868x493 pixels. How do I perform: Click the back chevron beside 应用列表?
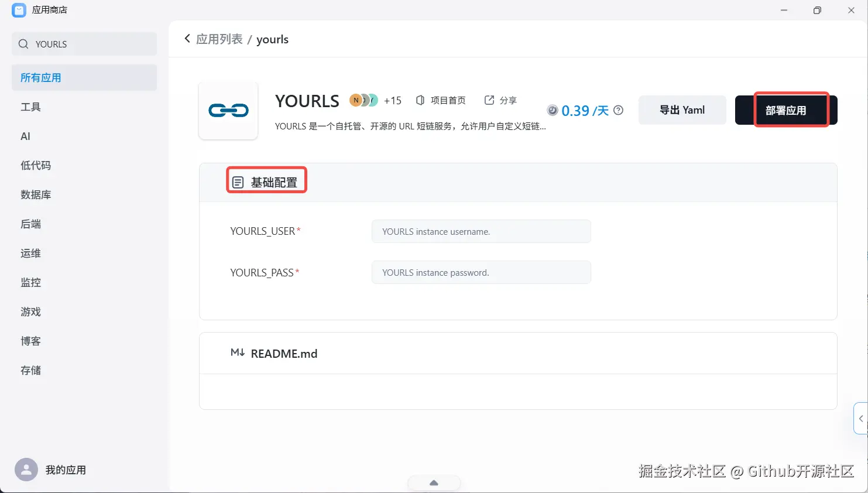[187, 39]
